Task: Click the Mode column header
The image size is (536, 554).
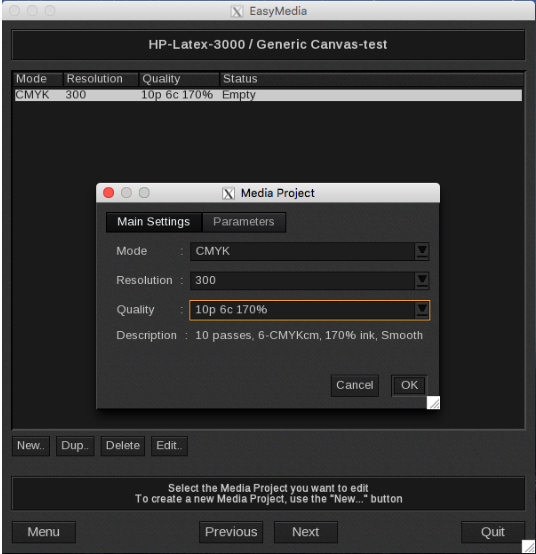Action: click(x=38, y=79)
